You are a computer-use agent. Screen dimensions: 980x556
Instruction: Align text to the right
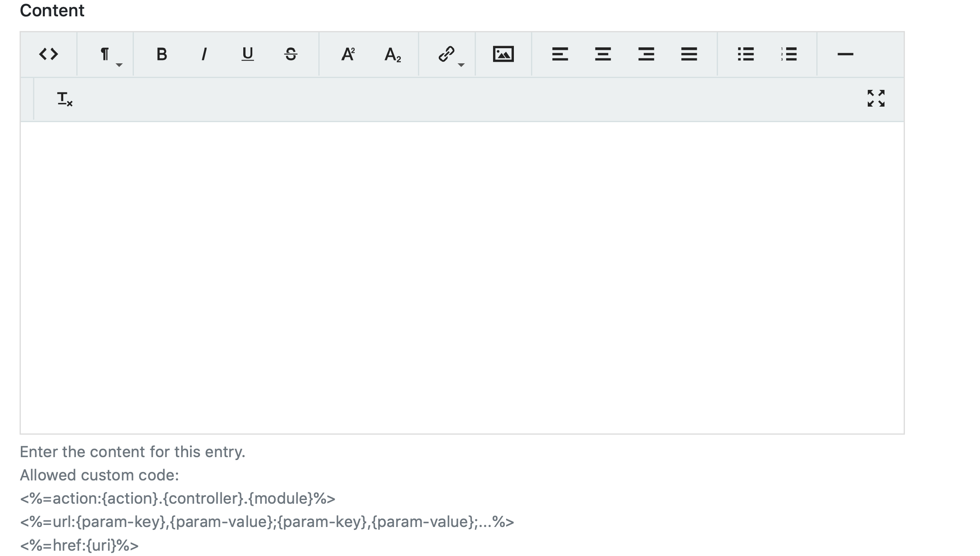pos(646,54)
